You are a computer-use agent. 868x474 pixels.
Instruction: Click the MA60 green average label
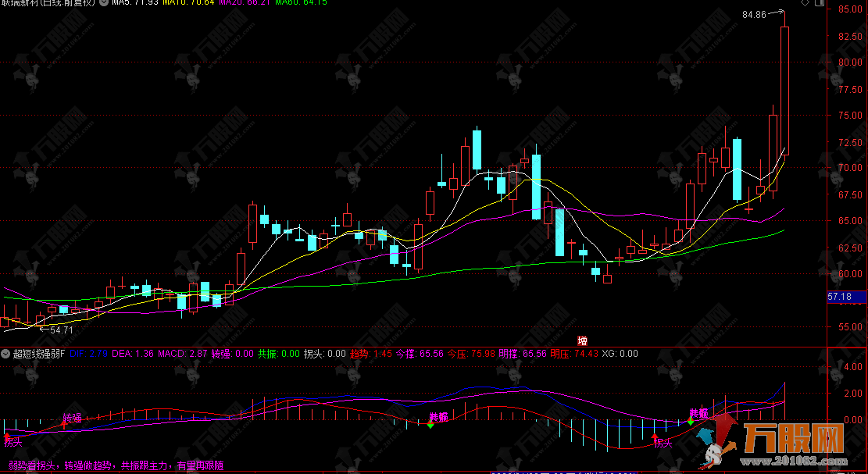(300, 3)
